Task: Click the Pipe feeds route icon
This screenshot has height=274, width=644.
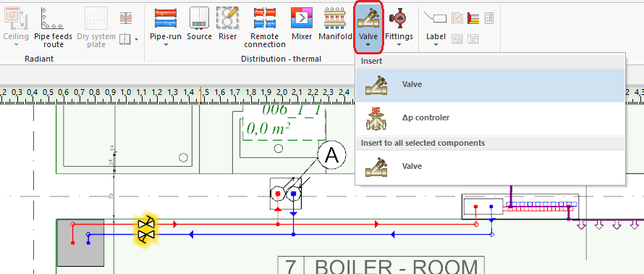Action: (x=53, y=18)
